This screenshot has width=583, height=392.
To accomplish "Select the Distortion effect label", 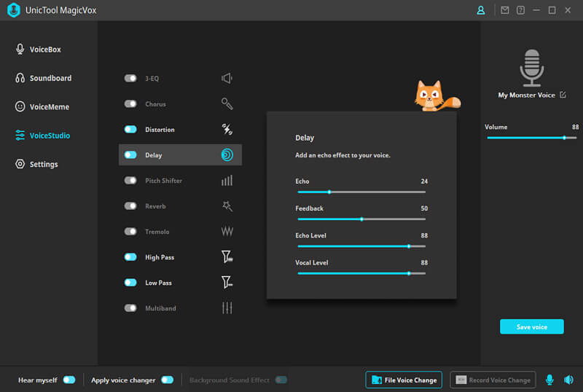I will [160, 130].
